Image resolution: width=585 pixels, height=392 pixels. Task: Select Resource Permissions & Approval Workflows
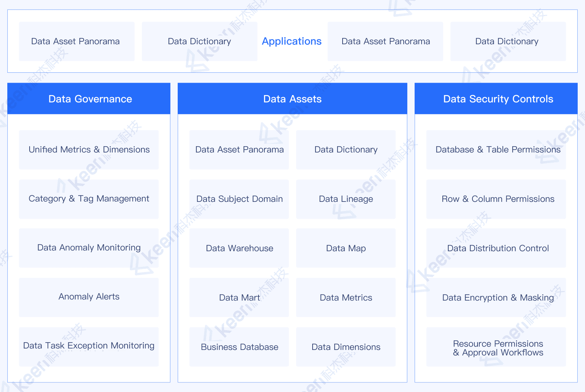click(498, 348)
